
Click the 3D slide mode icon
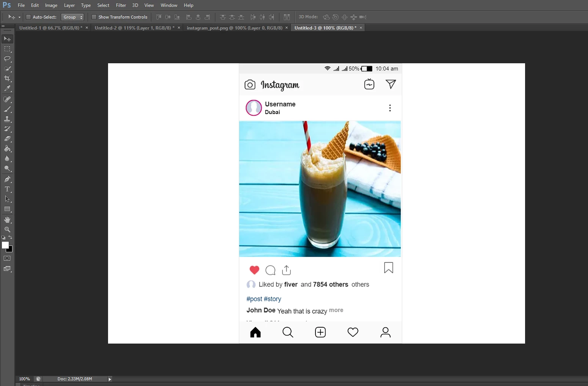click(354, 17)
